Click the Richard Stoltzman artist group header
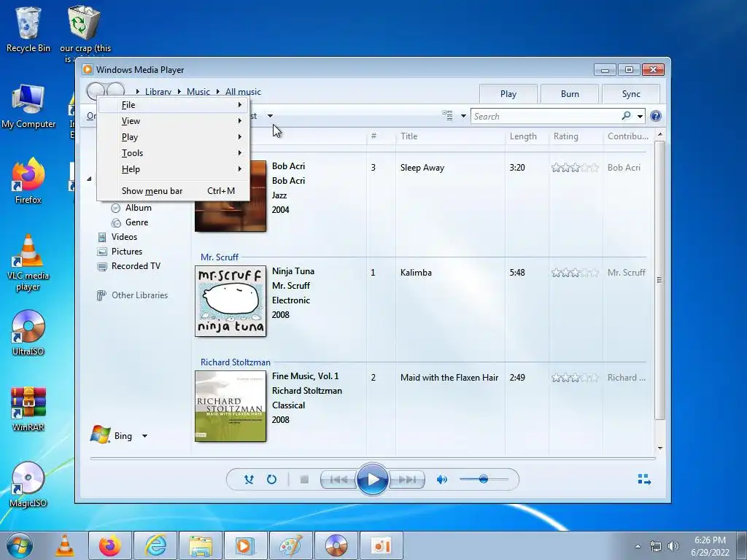Image resolution: width=747 pixels, height=560 pixels. click(x=236, y=362)
